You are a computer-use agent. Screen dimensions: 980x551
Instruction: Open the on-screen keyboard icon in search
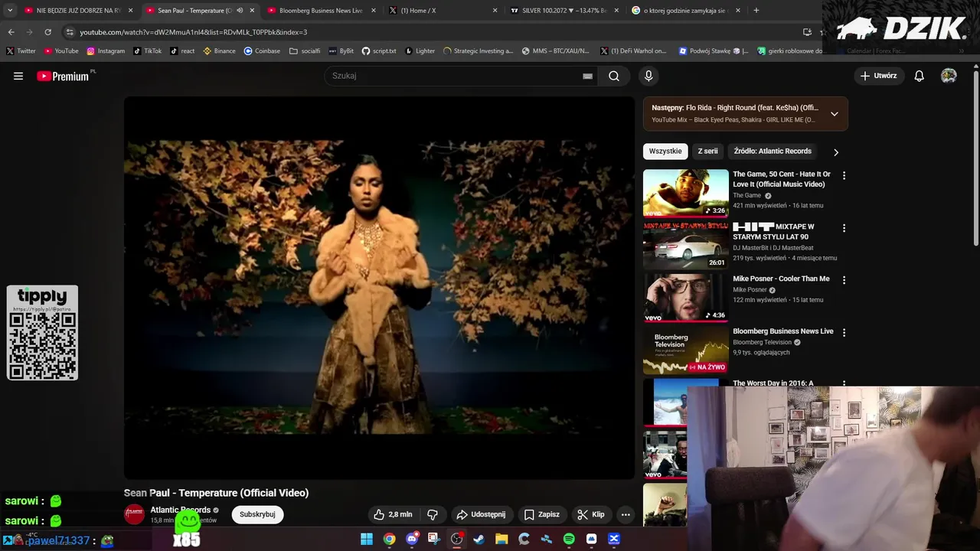[x=587, y=76]
